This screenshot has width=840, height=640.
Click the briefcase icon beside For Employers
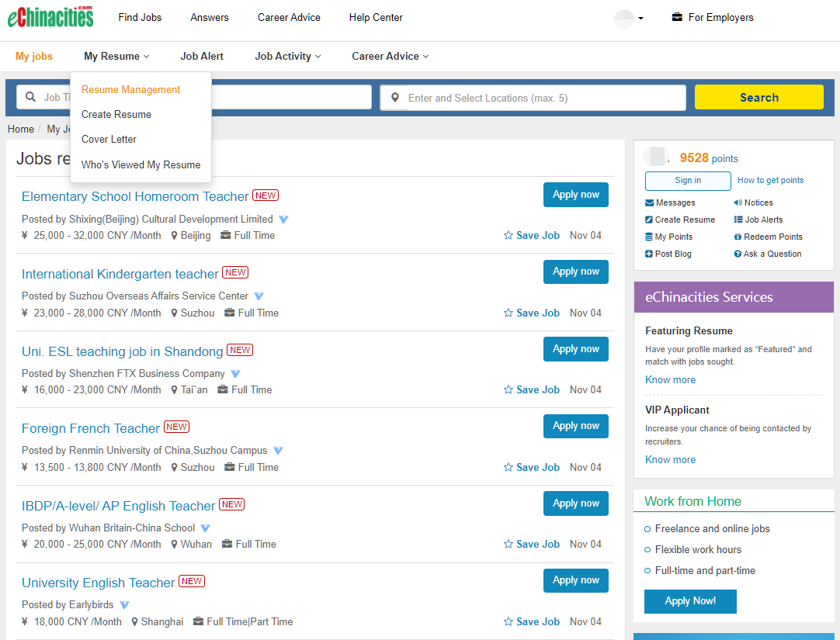[x=677, y=17]
